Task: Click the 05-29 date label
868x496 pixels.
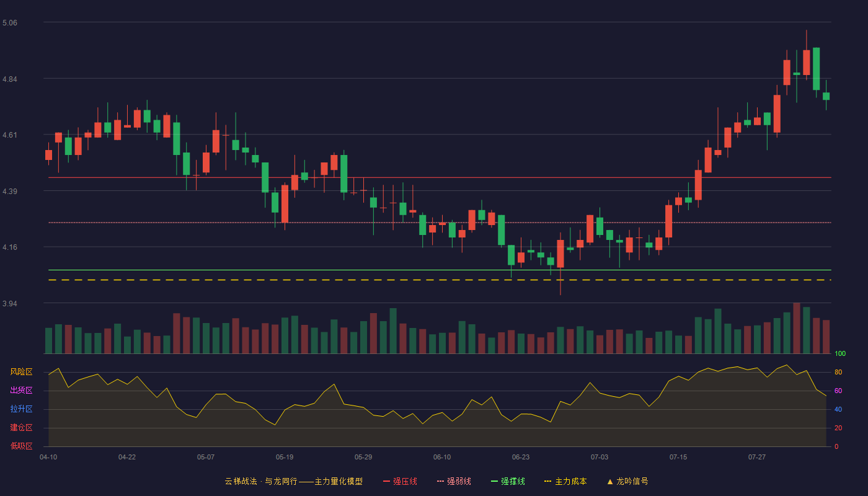Action: pyautogui.click(x=363, y=457)
